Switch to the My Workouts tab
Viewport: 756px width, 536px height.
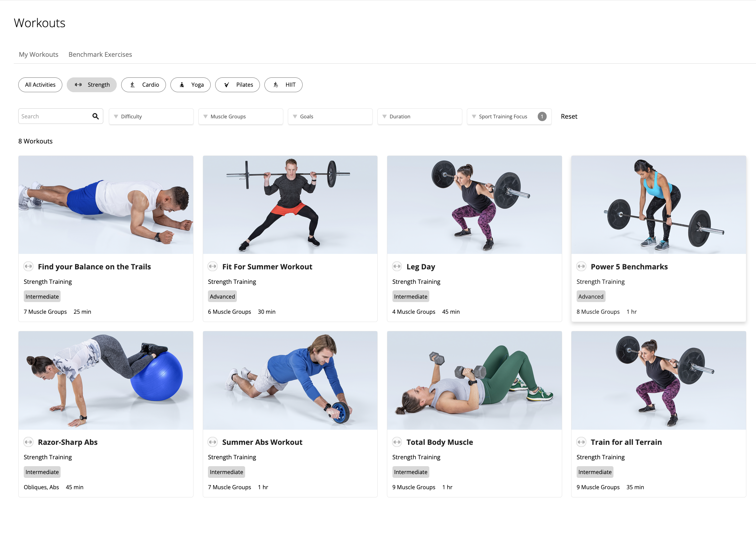(39, 54)
